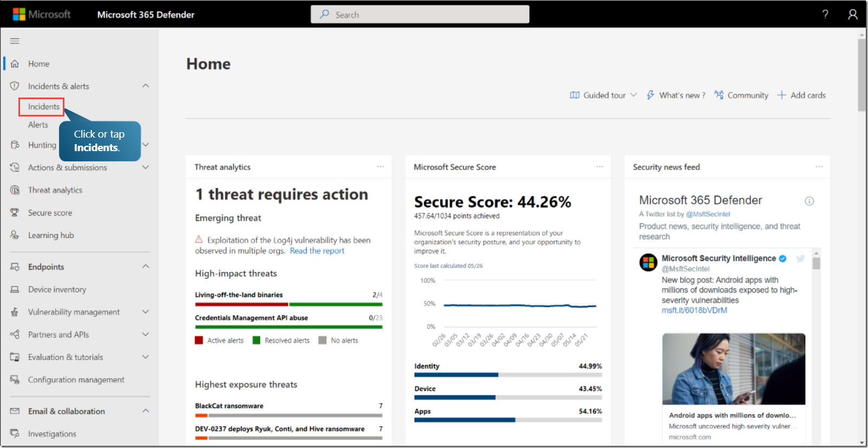The image size is (868, 448).
Task: Click the info icon on Security news feed
Action: coord(809,202)
